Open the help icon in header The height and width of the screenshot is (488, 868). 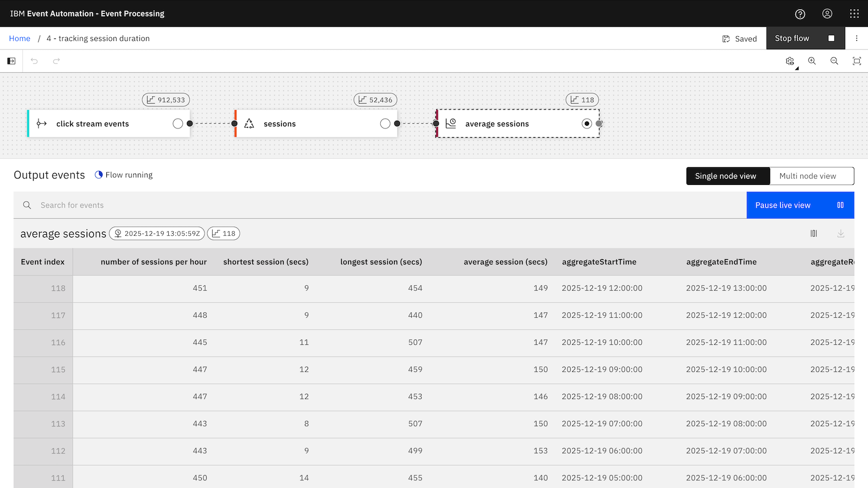pyautogui.click(x=800, y=14)
